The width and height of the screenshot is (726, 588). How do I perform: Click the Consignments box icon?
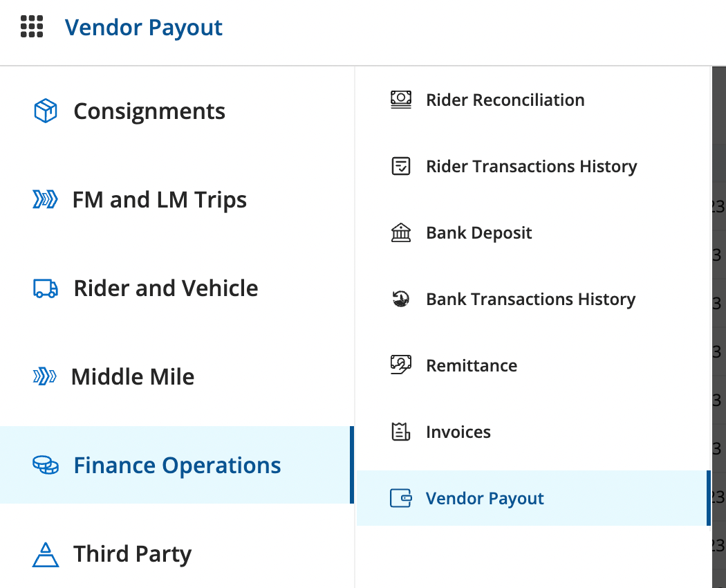[46, 111]
